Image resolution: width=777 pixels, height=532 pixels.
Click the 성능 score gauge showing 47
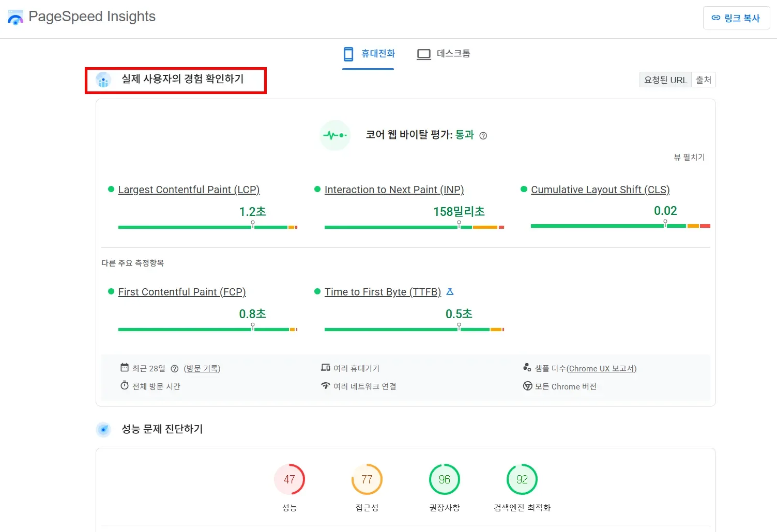point(290,479)
